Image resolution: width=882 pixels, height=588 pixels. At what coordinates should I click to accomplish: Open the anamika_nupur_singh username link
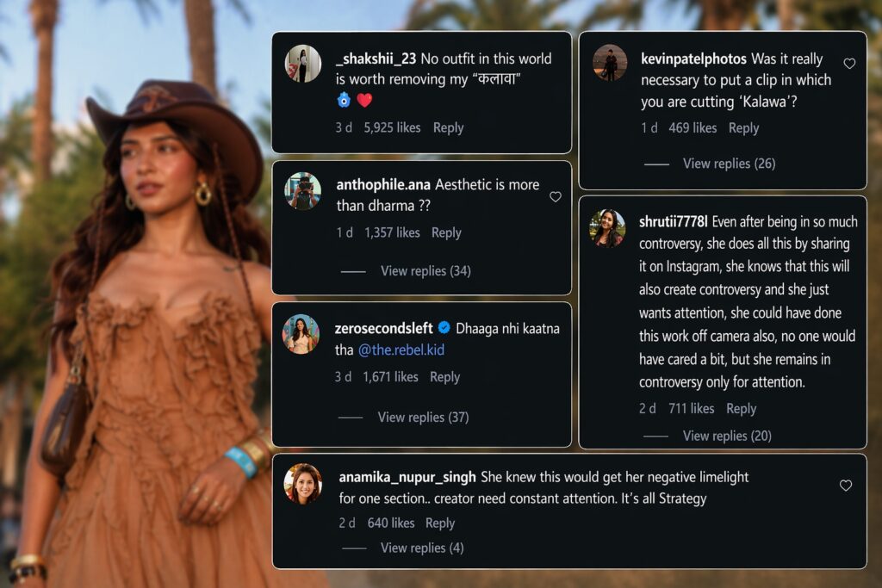(x=407, y=477)
